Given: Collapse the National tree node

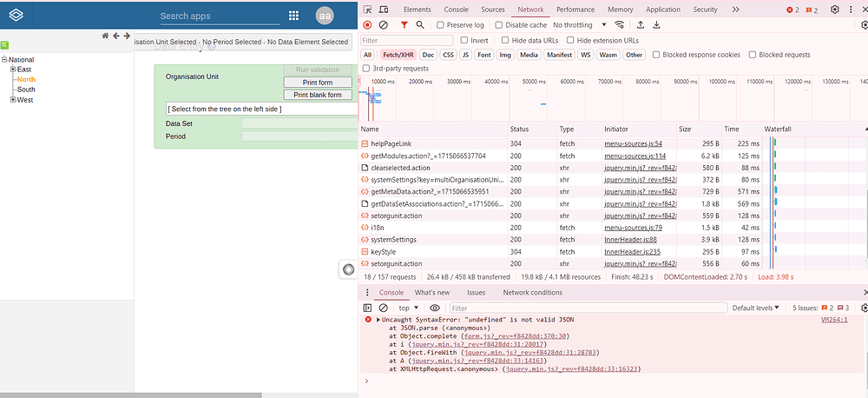Looking at the screenshot, I should pos(4,60).
